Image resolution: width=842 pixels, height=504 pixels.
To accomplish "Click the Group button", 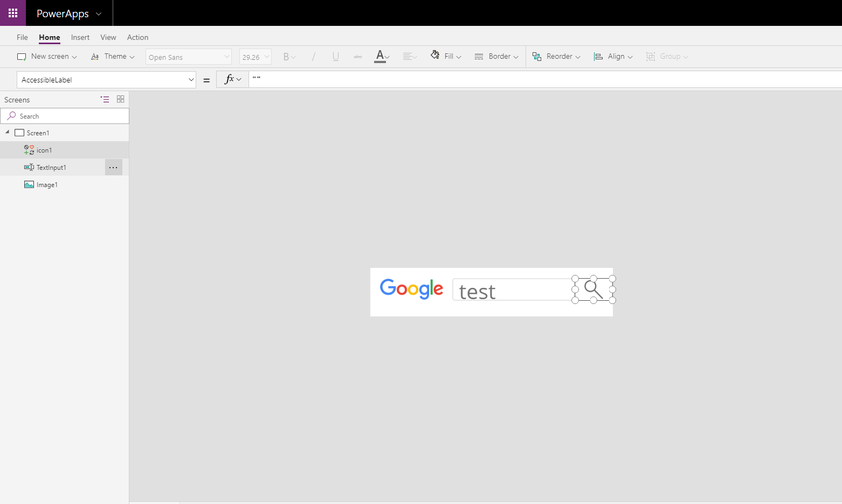I will point(667,56).
